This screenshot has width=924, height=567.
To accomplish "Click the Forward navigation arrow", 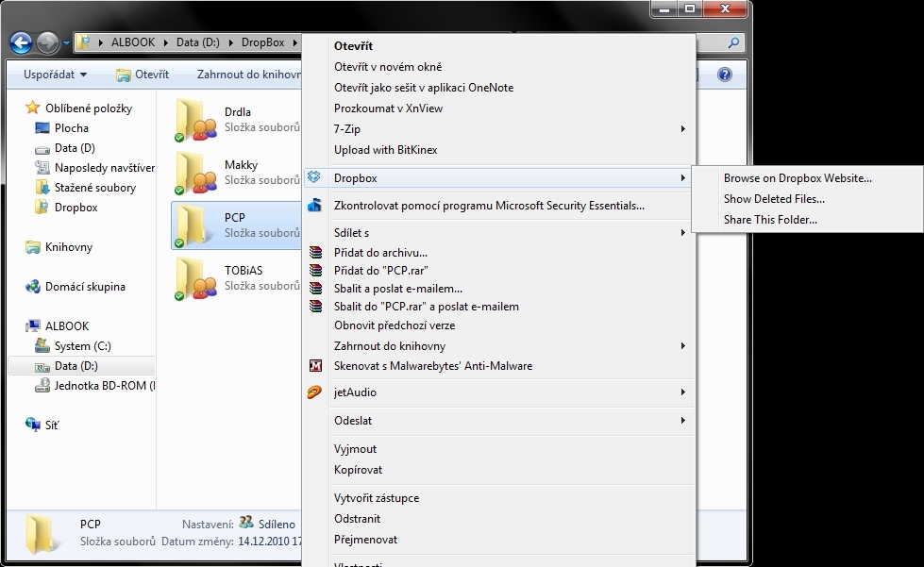I will (48, 42).
